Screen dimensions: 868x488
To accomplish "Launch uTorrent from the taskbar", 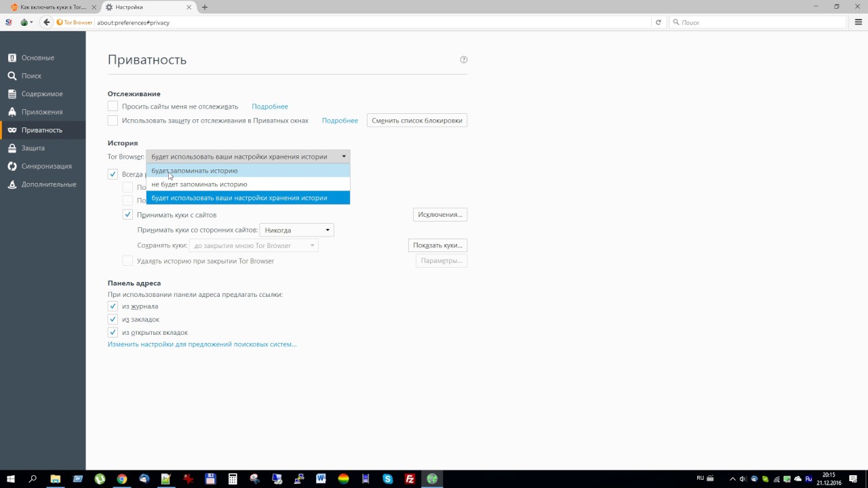I will (x=100, y=479).
